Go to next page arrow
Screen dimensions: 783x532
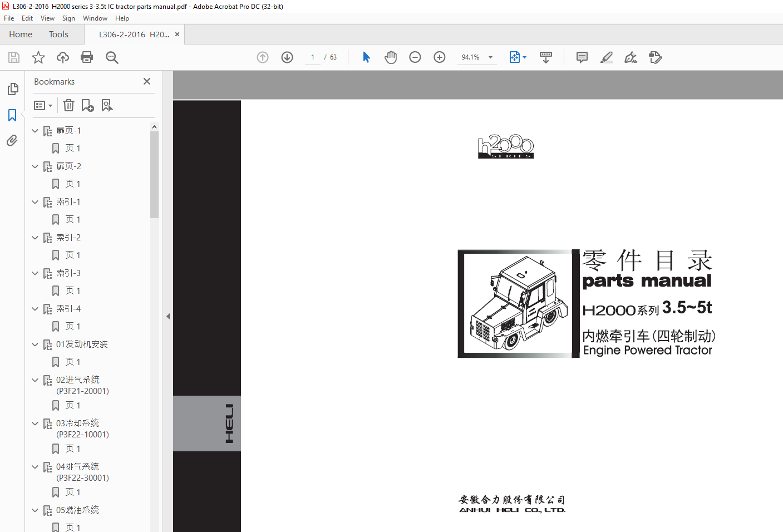[287, 57]
